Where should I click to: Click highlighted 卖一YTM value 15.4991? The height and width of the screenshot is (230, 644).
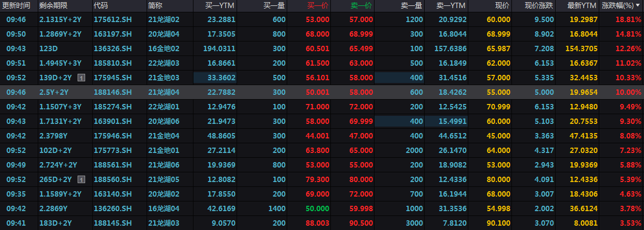click(x=452, y=122)
